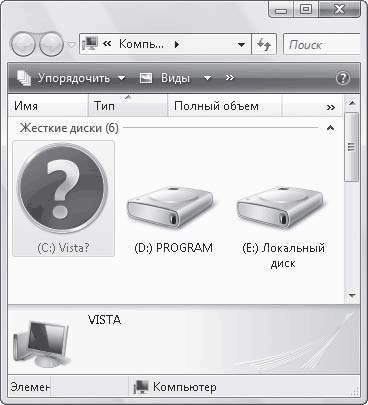Open the recent pages dropdown arrow

(x=72, y=44)
